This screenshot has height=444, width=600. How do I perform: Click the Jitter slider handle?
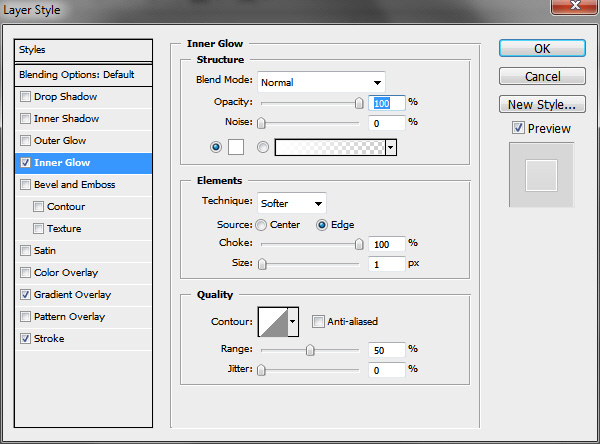261,370
